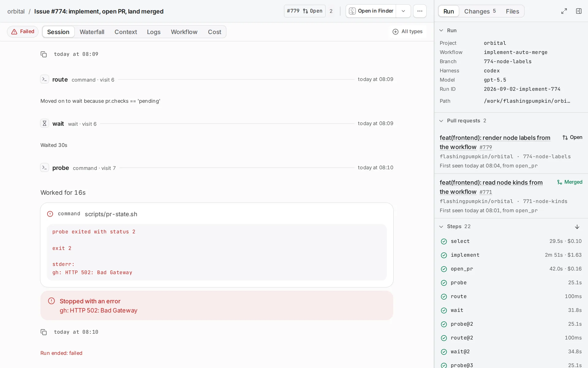Click the warning icon in Failed badge
Screen dimensions: 588x368
coord(14,32)
